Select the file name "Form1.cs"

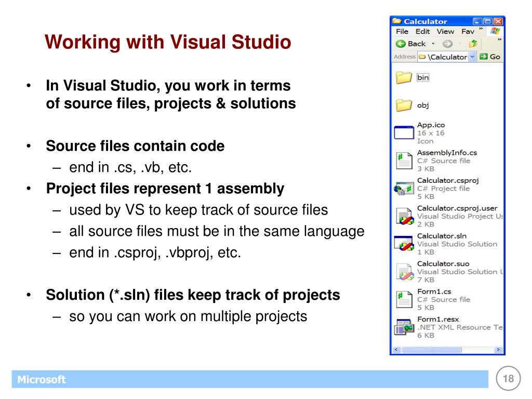click(x=434, y=291)
